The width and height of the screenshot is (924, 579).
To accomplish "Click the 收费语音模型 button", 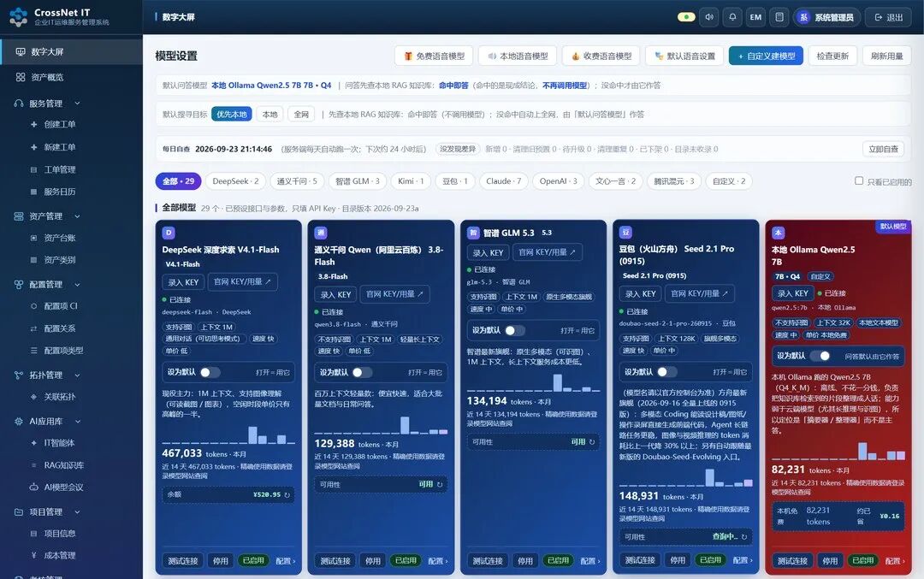I will [x=601, y=56].
